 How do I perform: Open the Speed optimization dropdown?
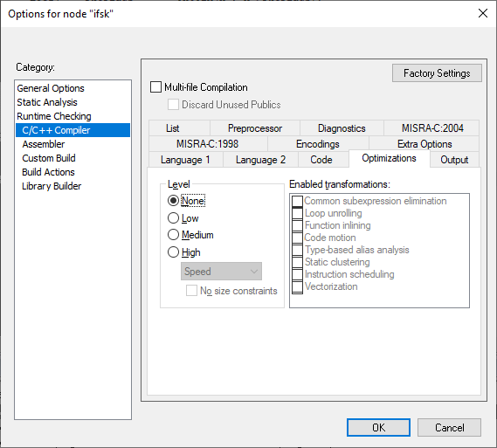pos(221,272)
